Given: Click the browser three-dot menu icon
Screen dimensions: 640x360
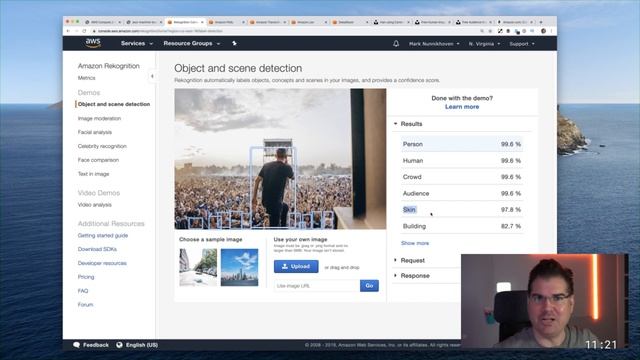Looking at the screenshot, I should (x=551, y=31).
